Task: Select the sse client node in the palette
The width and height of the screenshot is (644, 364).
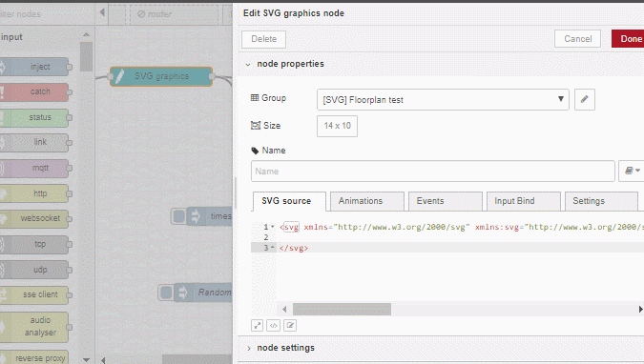Action: [34, 295]
